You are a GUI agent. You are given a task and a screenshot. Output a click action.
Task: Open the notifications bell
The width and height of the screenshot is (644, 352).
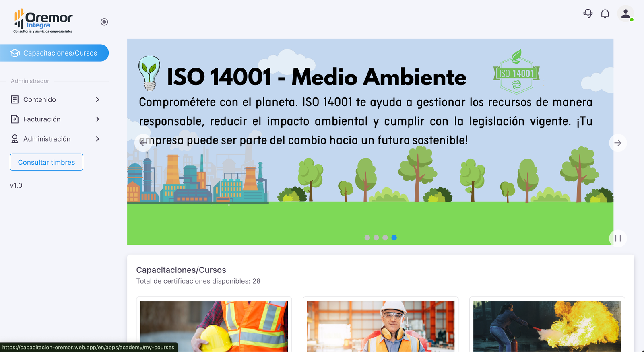tap(605, 14)
